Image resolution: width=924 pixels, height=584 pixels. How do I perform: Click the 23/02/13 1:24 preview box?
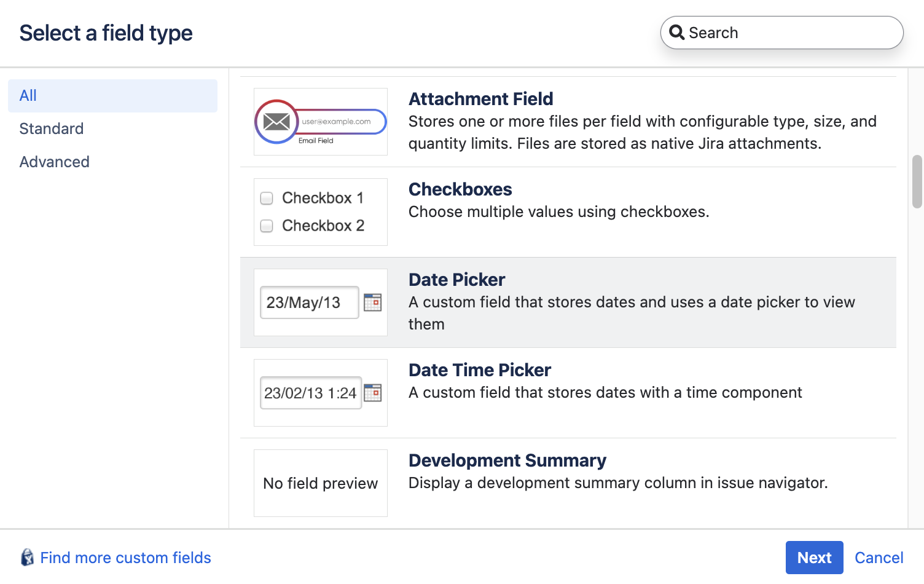click(x=311, y=393)
